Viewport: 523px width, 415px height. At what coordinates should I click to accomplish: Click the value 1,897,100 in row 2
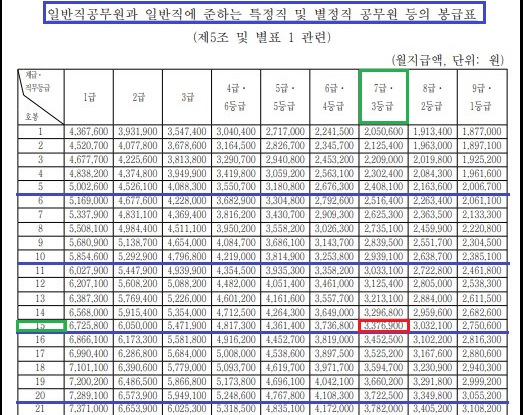click(x=482, y=146)
